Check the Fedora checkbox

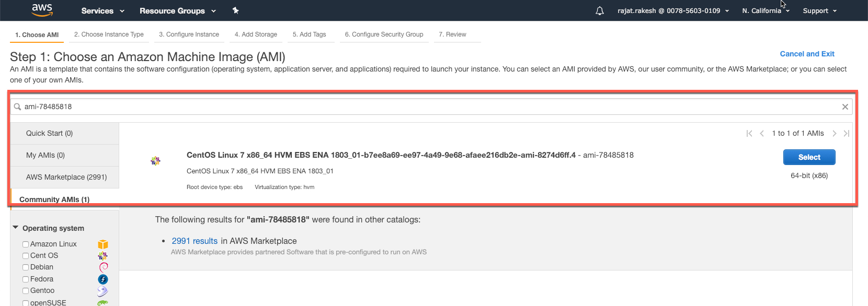[26, 279]
